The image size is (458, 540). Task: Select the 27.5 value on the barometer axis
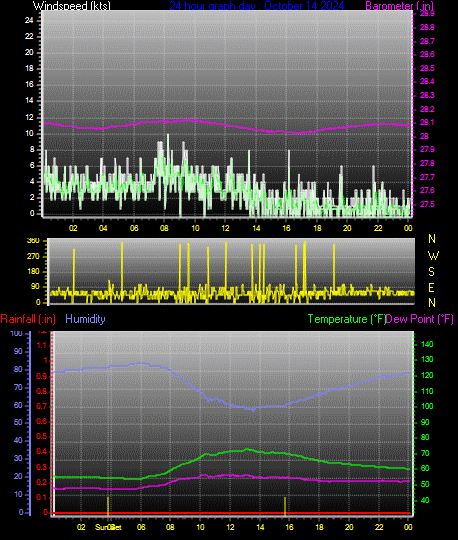coord(427,204)
